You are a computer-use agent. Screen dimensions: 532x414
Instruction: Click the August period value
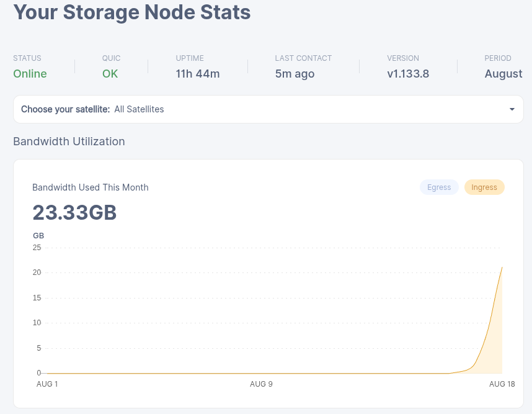[503, 74]
